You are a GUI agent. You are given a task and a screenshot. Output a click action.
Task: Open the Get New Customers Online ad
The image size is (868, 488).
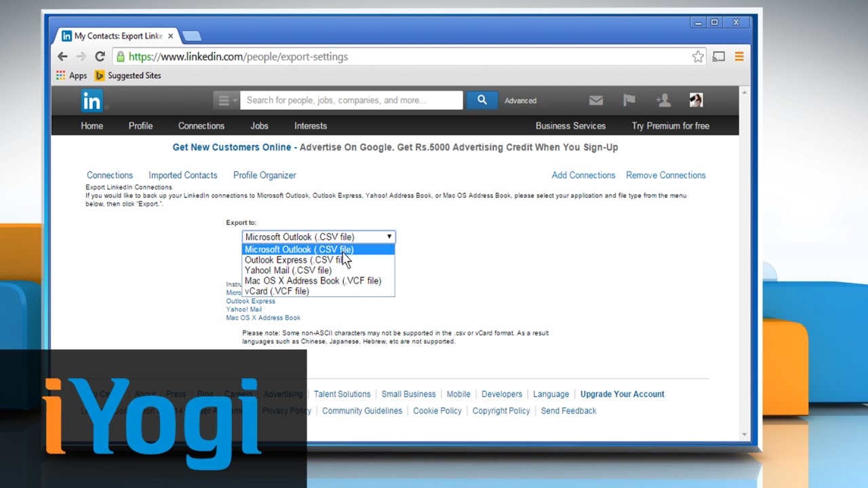click(x=232, y=147)
